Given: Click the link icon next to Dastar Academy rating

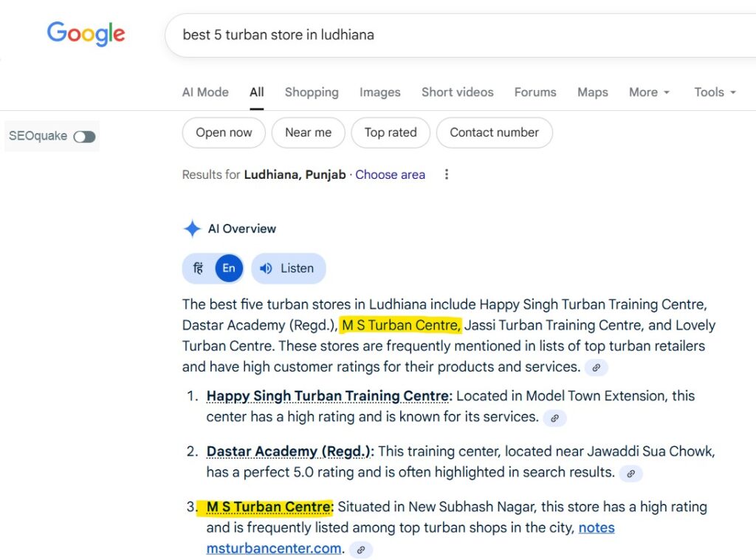Looking at the screenshot, I should click(x=630, y=473).
